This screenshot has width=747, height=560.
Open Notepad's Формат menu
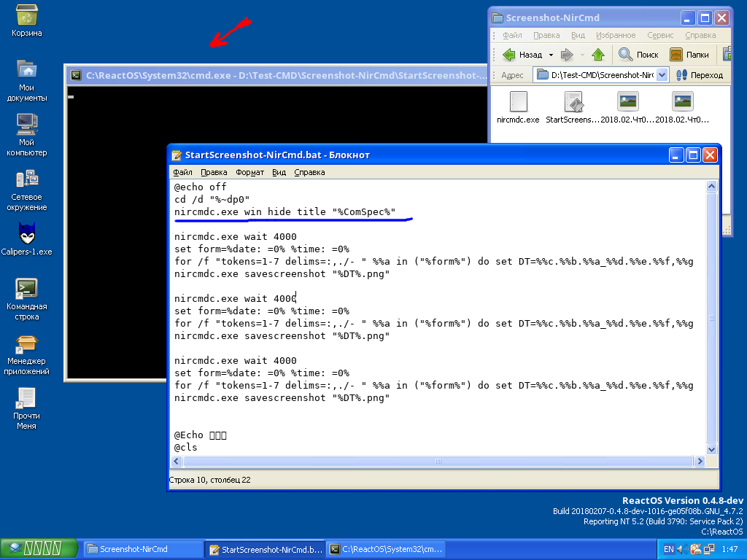[x=249, y=173]
